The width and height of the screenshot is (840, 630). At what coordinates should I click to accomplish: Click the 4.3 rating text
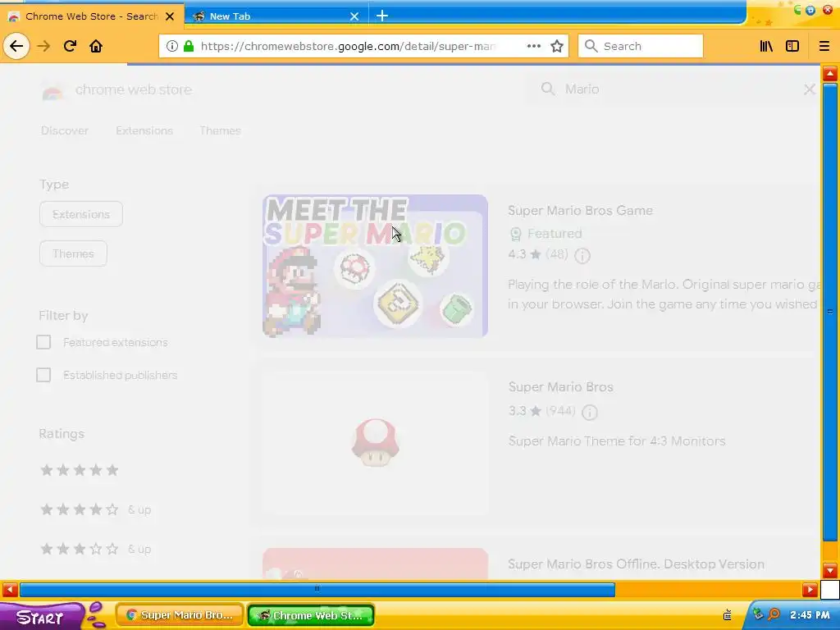pos(517,254)
